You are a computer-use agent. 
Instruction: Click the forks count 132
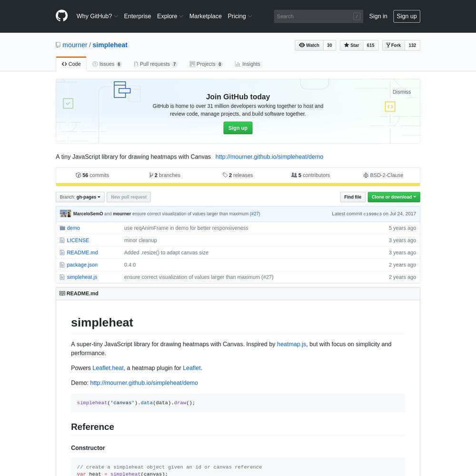pyautogui.click(x=413, y=45)
